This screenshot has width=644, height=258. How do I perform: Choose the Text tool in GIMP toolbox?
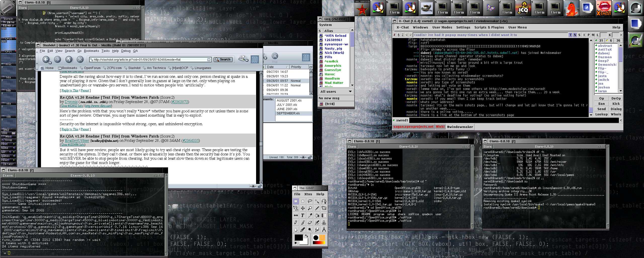(x=303, y=215)
